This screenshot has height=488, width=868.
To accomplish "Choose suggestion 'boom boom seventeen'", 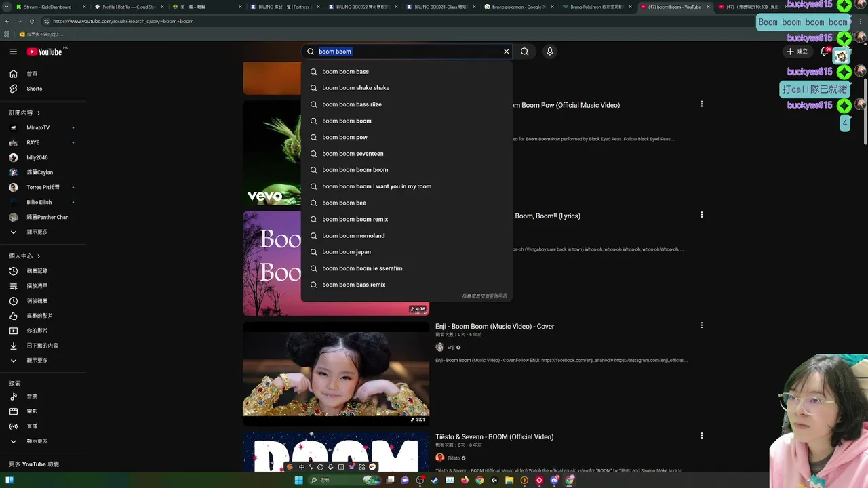I will click(407, 154).
